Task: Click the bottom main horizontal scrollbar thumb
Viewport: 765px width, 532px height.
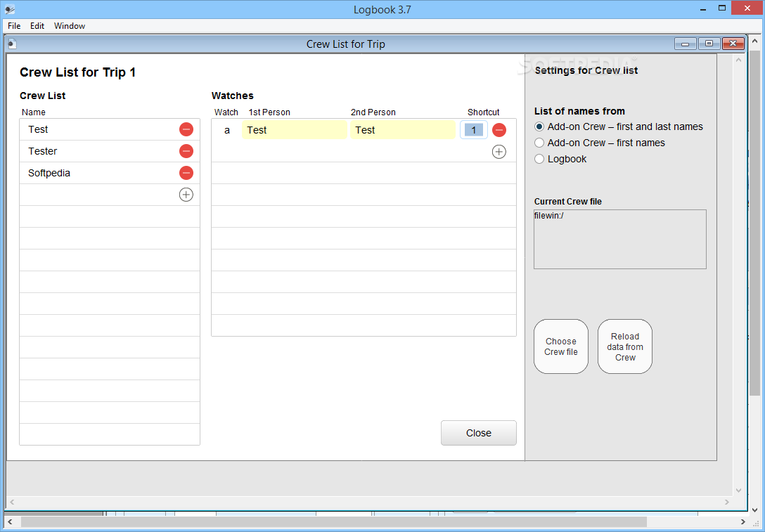Action: click(x=334, y=522)
